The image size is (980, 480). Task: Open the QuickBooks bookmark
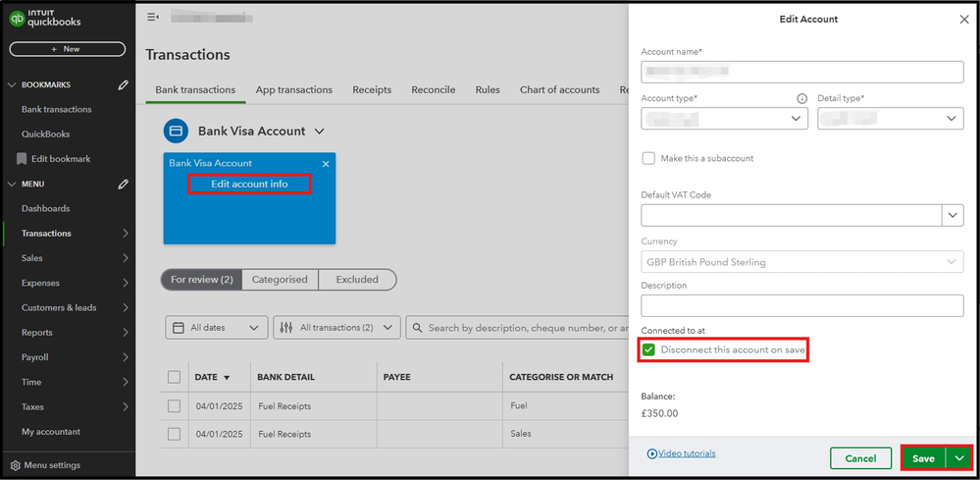point(46,134)
